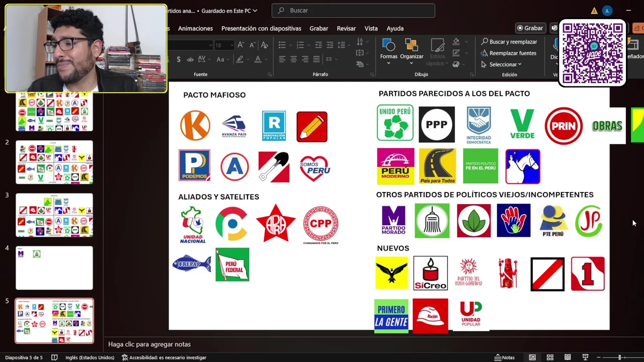Click the Decrease Font Size icon

point(253,45)
